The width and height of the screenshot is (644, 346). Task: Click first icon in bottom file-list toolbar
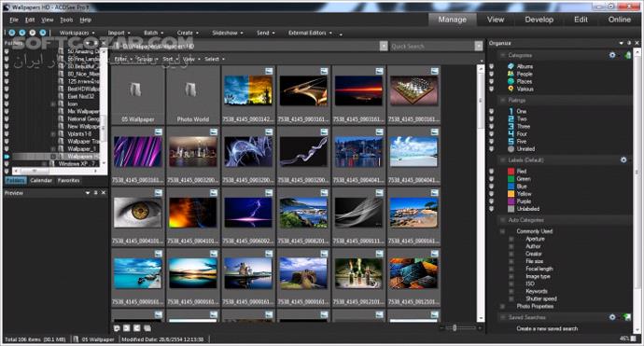(x=117, y=328)
